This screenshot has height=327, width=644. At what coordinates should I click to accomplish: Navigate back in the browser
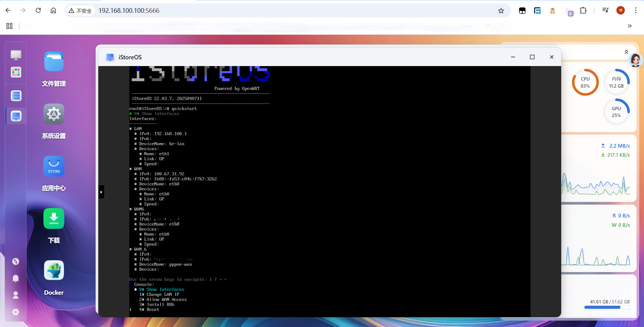[8, 10]
